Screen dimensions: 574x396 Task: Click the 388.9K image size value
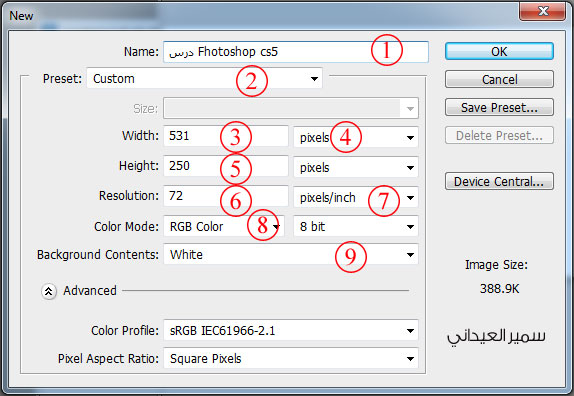(499, 289)
